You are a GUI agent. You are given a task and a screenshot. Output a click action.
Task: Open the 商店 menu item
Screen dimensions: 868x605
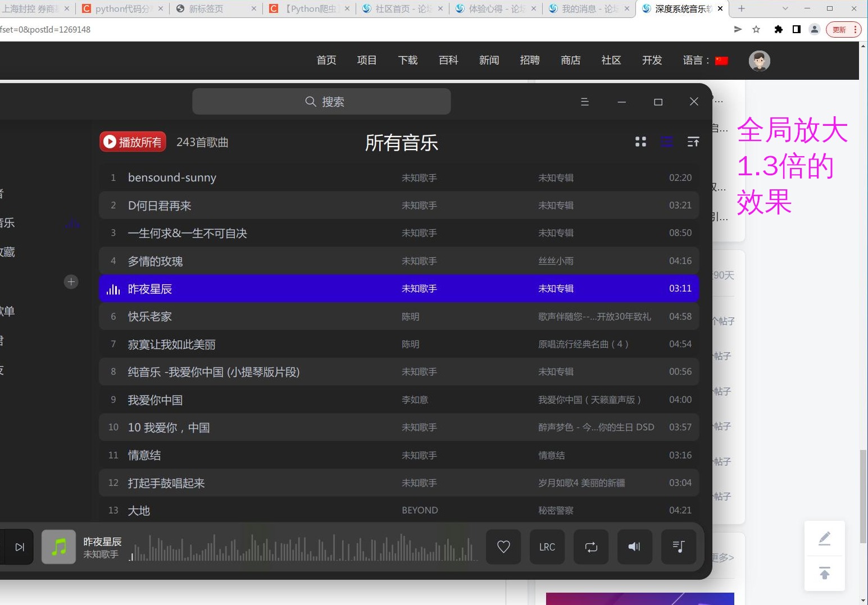pos(570,60)
